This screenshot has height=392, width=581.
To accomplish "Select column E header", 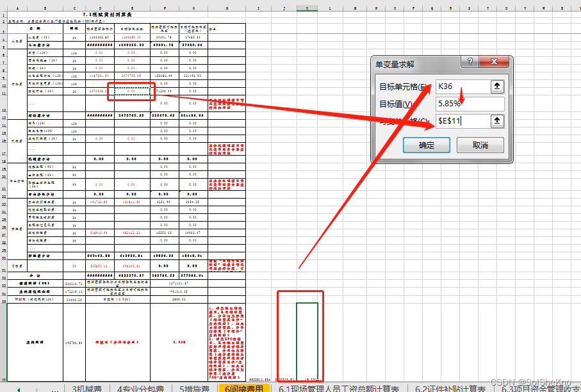I will [132, 8].
